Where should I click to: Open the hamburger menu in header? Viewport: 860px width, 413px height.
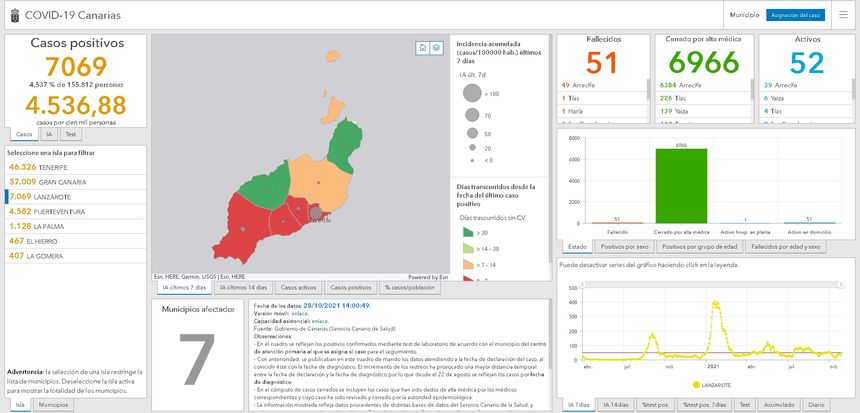(840, 15)
